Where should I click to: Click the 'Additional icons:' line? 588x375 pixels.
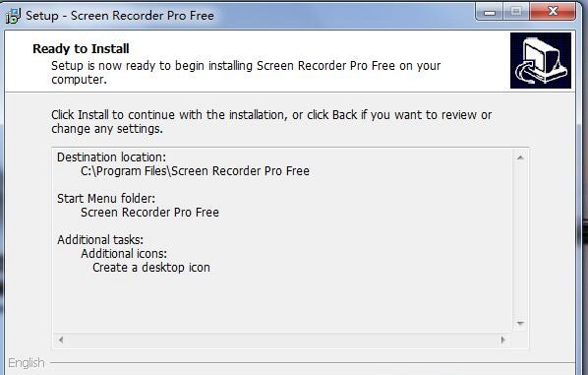[x=124, y=253]
